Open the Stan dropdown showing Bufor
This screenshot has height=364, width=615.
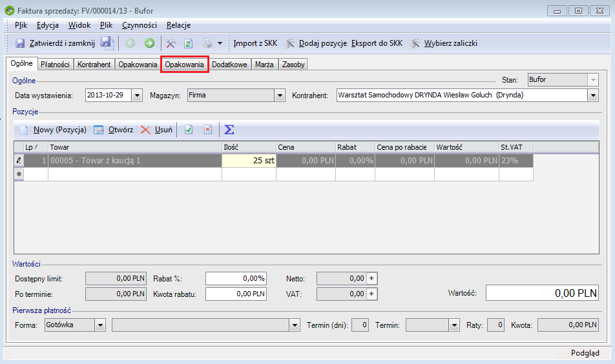pyautogui.click(x=593, y=80)
